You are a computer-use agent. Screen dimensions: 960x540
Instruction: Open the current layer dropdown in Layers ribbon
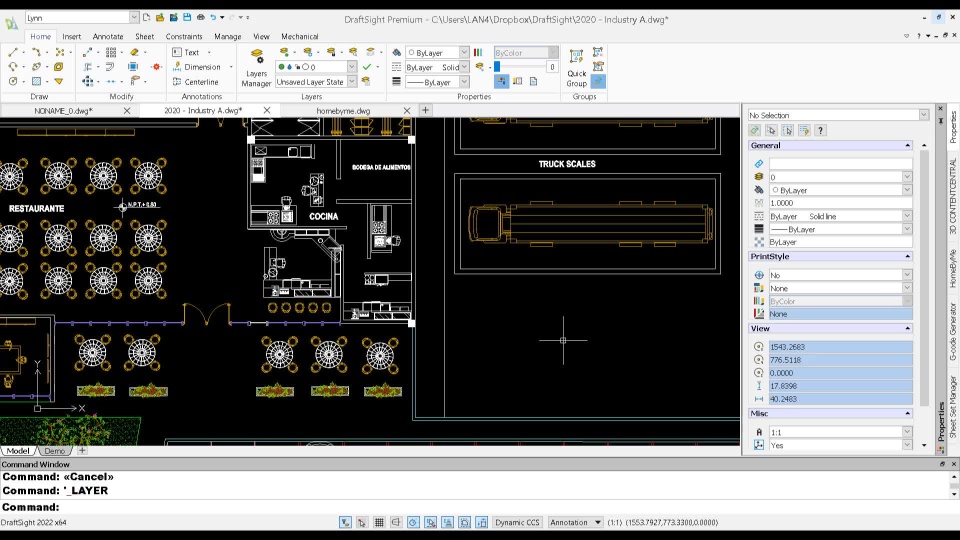click(x=352, y=66)
